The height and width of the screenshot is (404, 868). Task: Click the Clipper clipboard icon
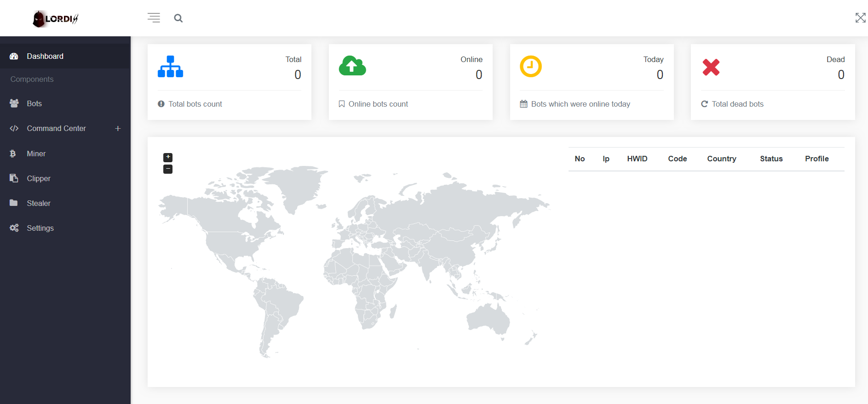pyautogui.click(x=14, y=178)
